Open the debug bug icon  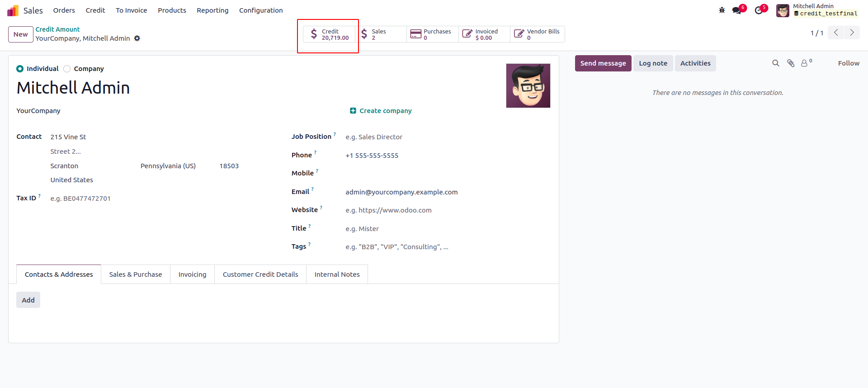click(x=722, y=10)
